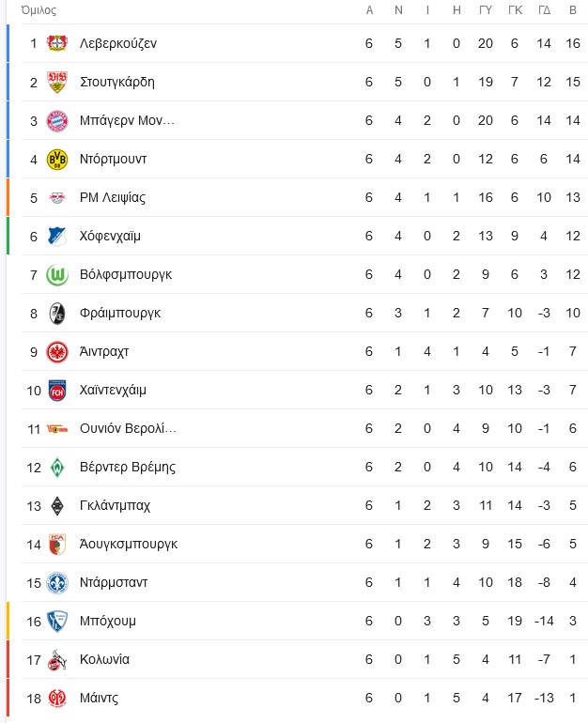Click the ΓΔ goal difference header
Viewport: 588px width, 723px height.
pos(544,10)
